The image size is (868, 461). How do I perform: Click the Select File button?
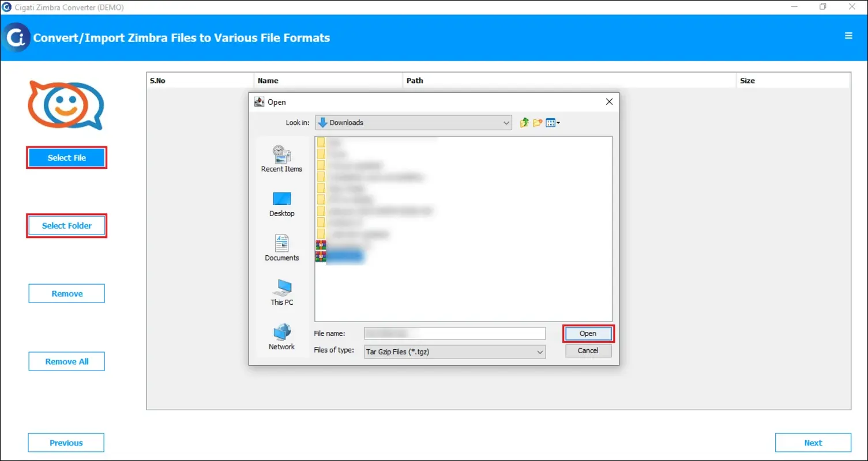[x=66, y=157]
